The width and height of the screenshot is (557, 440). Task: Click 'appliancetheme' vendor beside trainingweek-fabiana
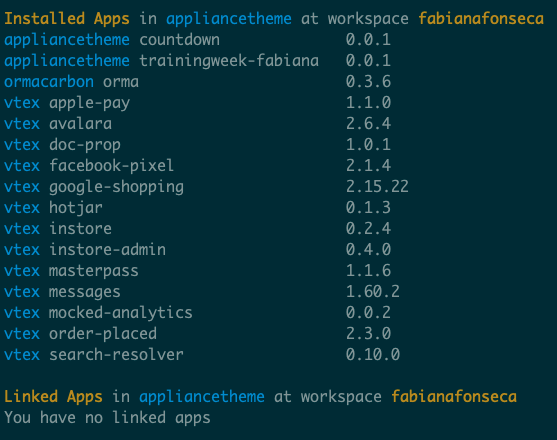click(x=67, y=61)
